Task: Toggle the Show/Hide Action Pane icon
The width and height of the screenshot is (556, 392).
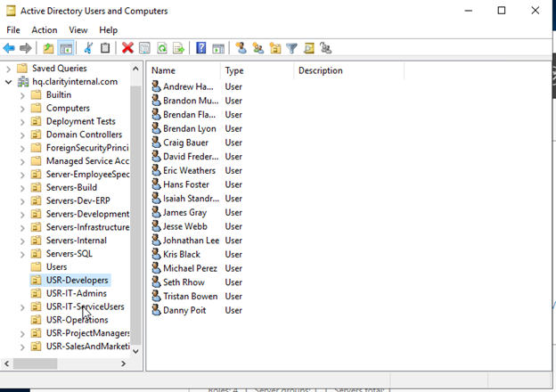Action: (x=218, y=48)
